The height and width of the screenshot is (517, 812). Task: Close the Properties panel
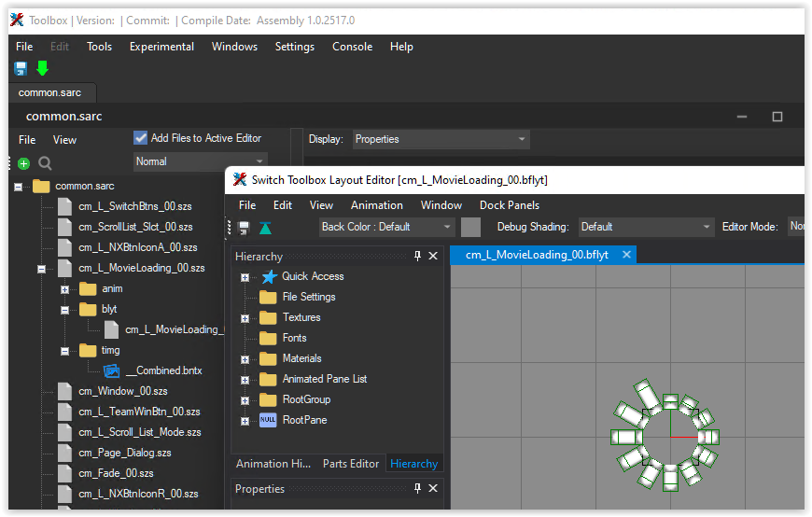click(433, 488)
